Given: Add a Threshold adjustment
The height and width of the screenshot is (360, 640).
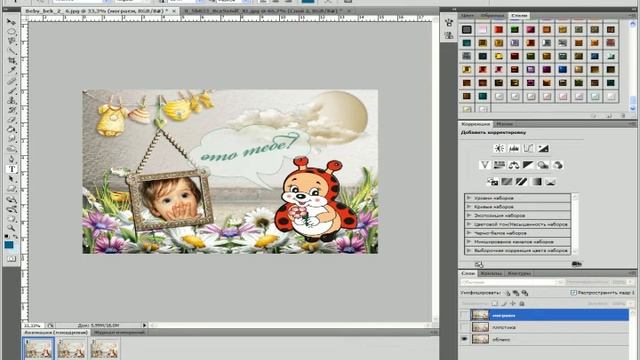Looking at the screenshot, I should [x=521, y=182].
